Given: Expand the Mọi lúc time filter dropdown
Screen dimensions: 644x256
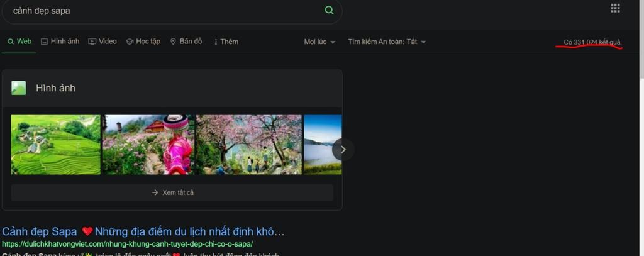Looking at the screenshot, I should pos(319,42).
